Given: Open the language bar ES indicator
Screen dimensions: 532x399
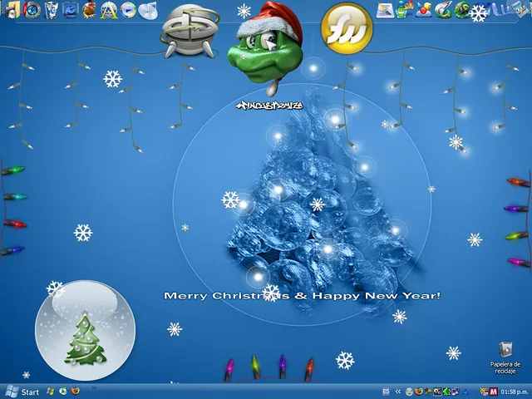Looking at the screenshot, I should coord(386,392).
